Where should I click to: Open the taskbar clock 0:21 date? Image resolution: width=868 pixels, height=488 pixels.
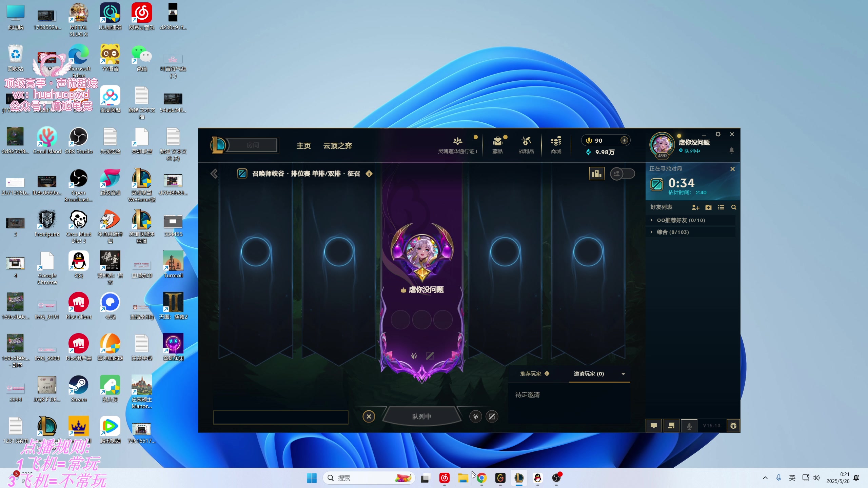838,478
